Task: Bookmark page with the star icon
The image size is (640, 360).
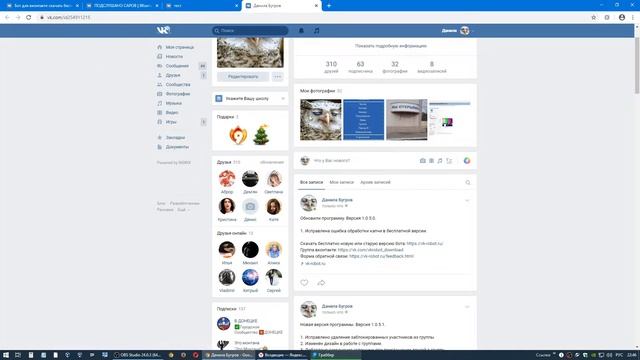Action: tap(593, 18)
